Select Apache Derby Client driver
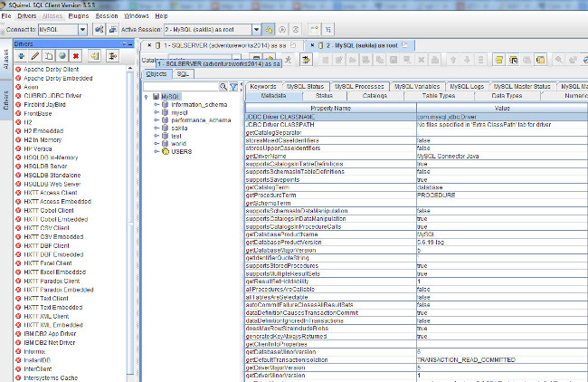Image resolution: width=588 pixels, height=382 pixels. pos(51,70)
